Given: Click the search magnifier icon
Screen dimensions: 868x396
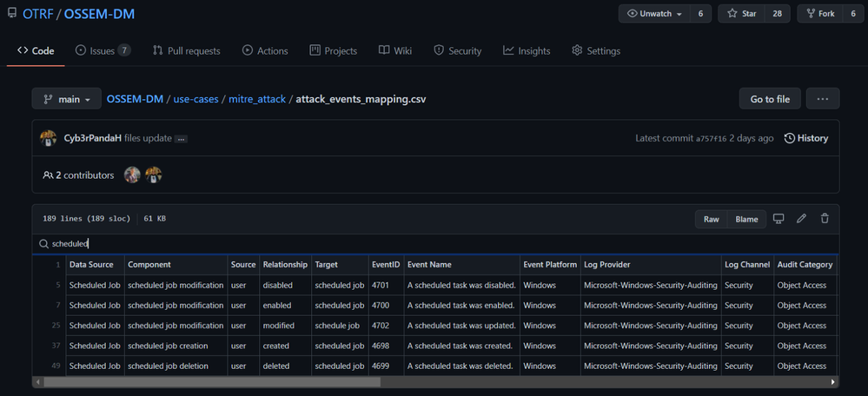Looking at the screenshot, I should tap(43, 244).
